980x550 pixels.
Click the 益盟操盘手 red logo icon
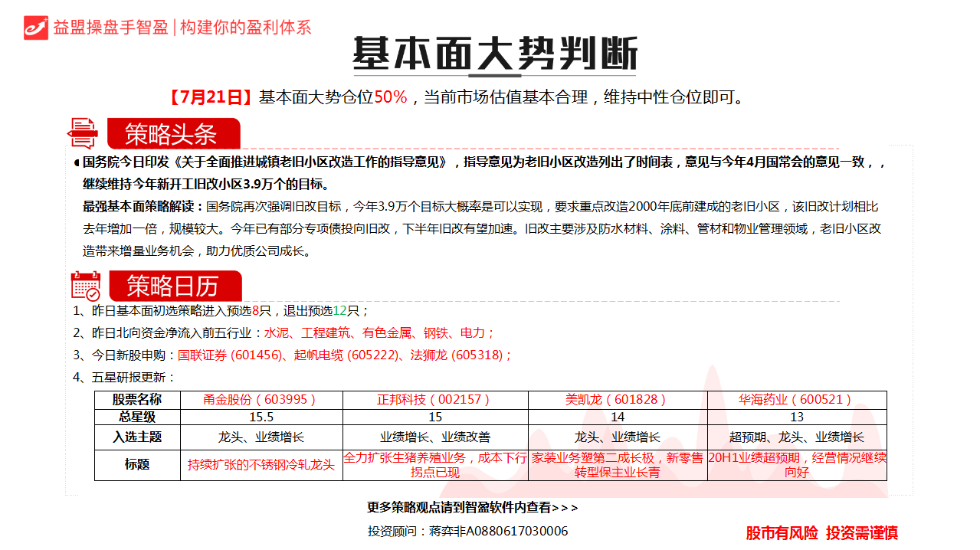tap(36, 27)
